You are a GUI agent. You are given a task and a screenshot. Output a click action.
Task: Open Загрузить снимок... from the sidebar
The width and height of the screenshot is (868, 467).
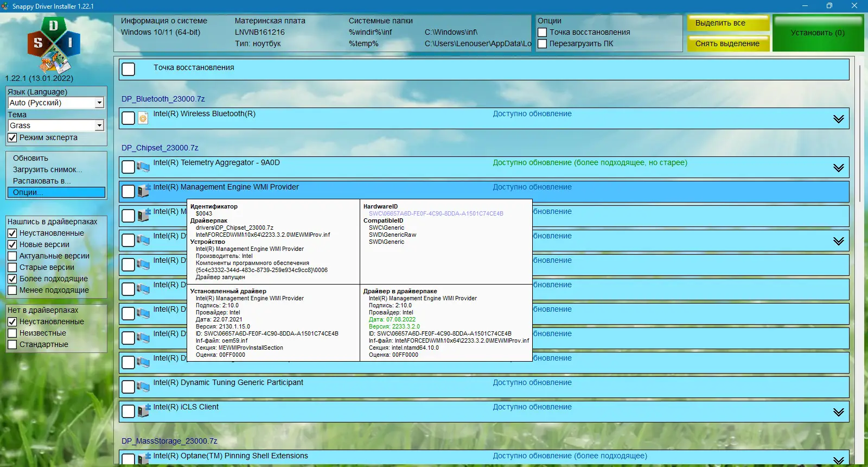pos(48,169)
